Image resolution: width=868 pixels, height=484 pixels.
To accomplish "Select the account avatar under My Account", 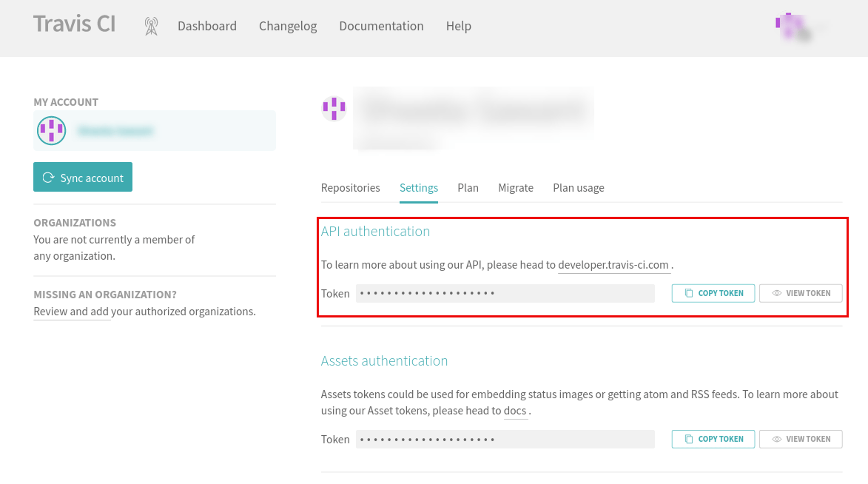I will click(x=52, y=130).
